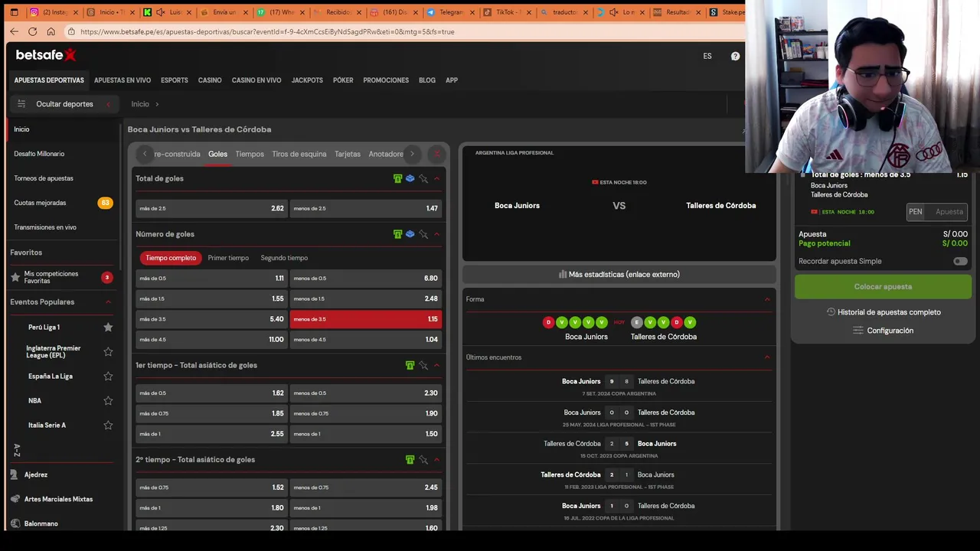
Task: Click the browser address bar
Action: click(406, 31)
